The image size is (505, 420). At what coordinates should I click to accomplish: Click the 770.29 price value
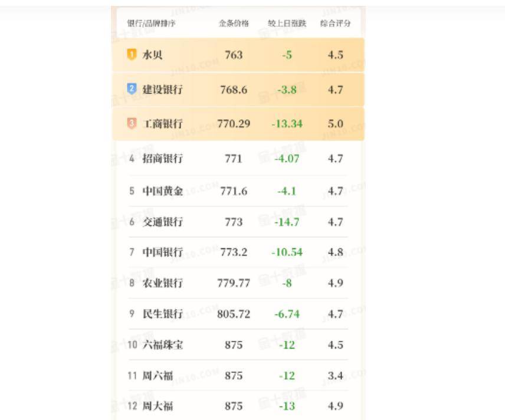(234, 124)
